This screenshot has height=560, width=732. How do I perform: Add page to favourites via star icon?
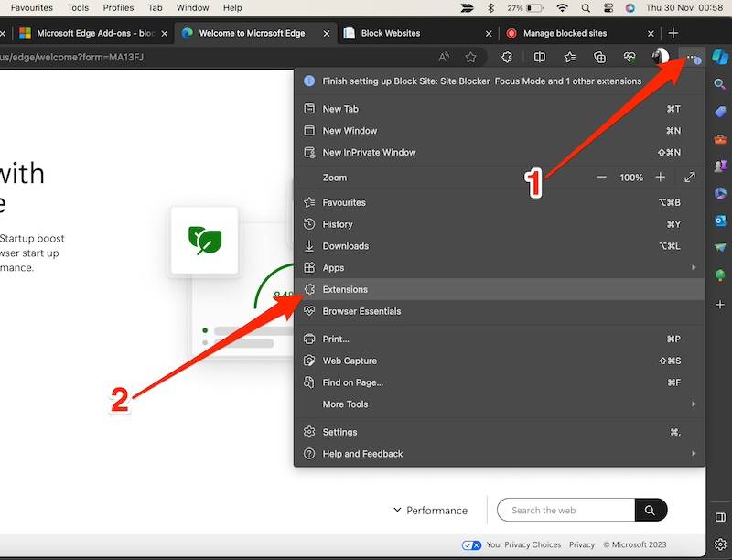point(470,57)
